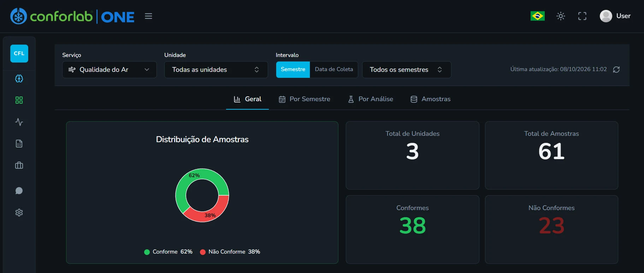644x273 pixels.
Task: Enter fullscreen mode
Action: click(x=582, y=16)
